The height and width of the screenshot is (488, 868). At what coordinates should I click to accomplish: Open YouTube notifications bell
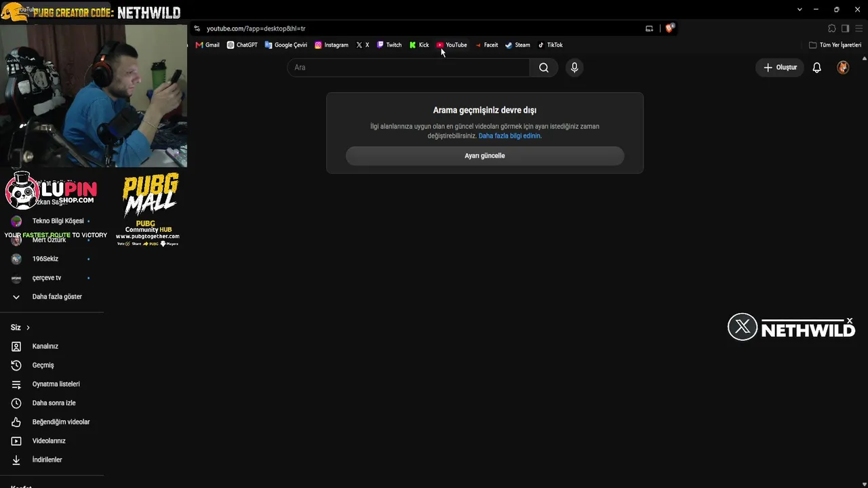click(817, 68)
